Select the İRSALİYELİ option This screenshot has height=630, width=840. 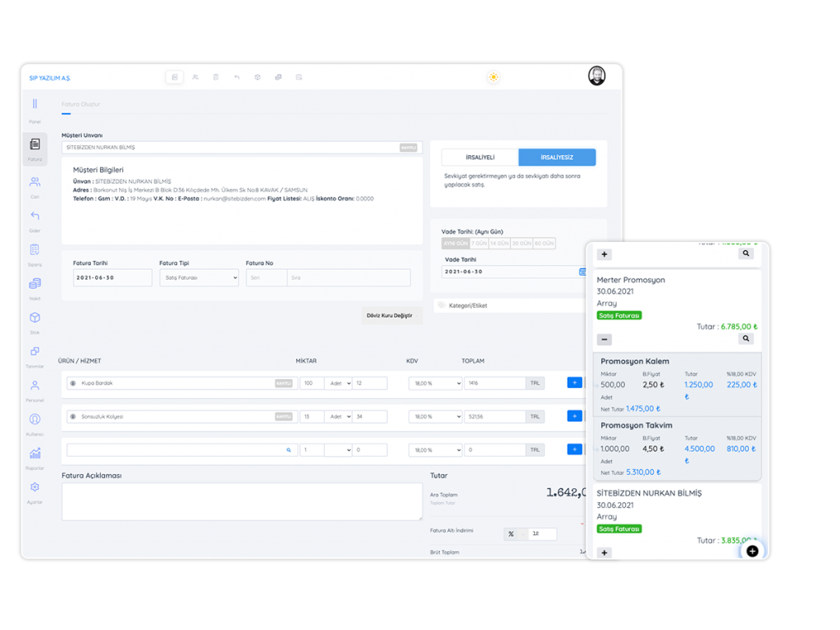(480, 157)
